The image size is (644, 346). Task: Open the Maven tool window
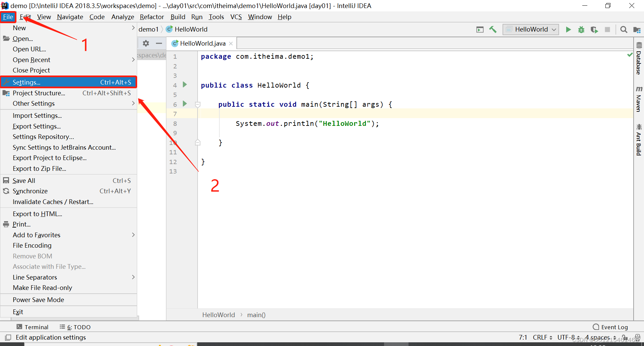click(x=639, y=99)
